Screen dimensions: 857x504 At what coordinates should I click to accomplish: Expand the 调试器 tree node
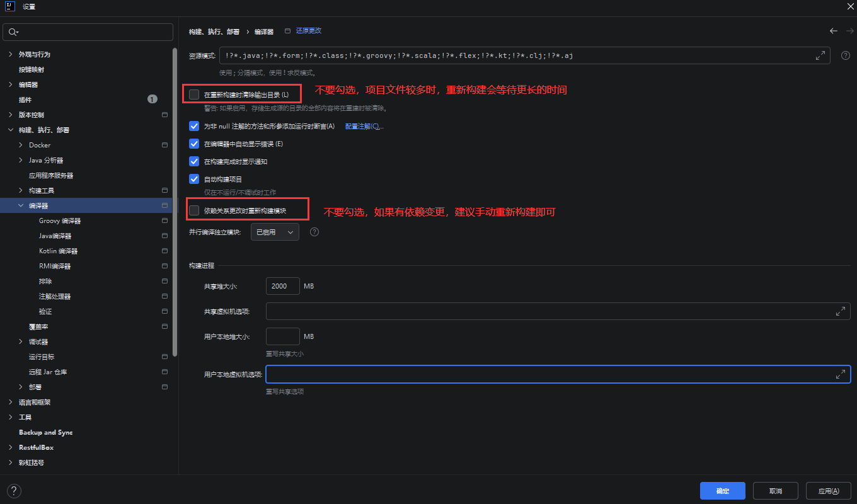coord(21,341)
